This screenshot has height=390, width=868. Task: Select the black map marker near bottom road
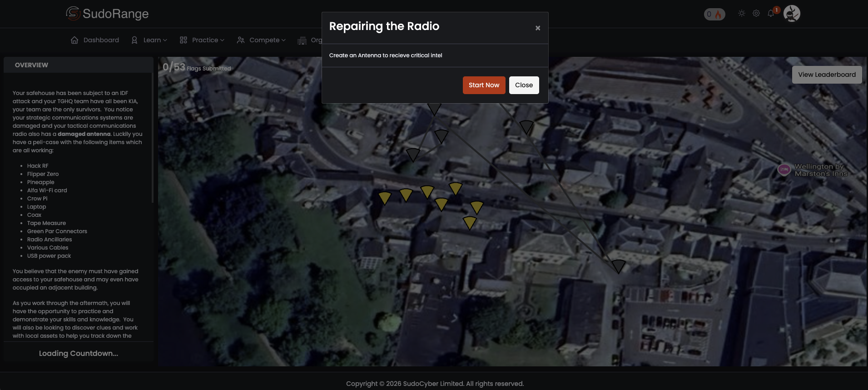click(618, 266)
